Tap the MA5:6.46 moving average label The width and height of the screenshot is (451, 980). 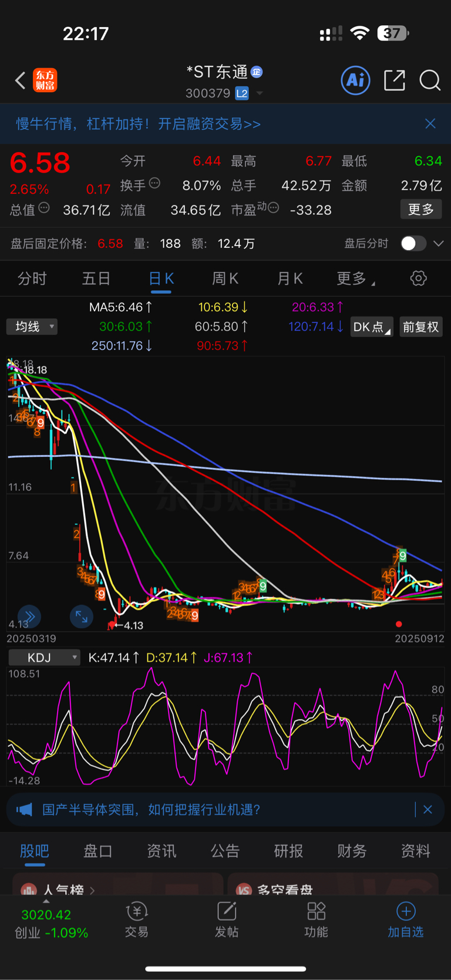[121, 307]
